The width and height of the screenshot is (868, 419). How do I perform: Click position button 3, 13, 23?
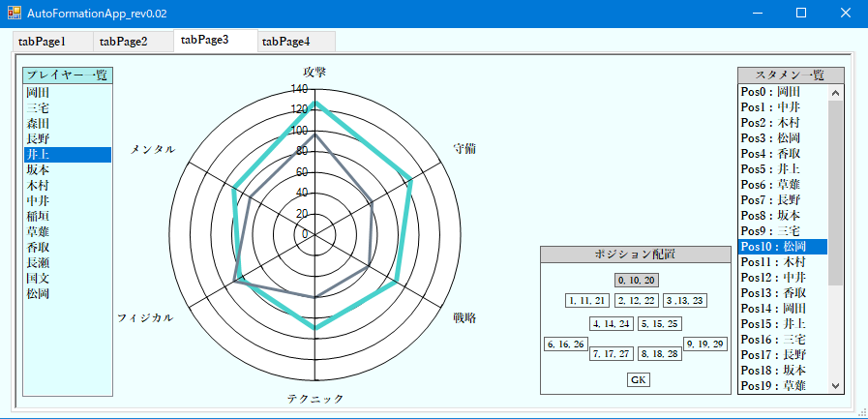685,301
